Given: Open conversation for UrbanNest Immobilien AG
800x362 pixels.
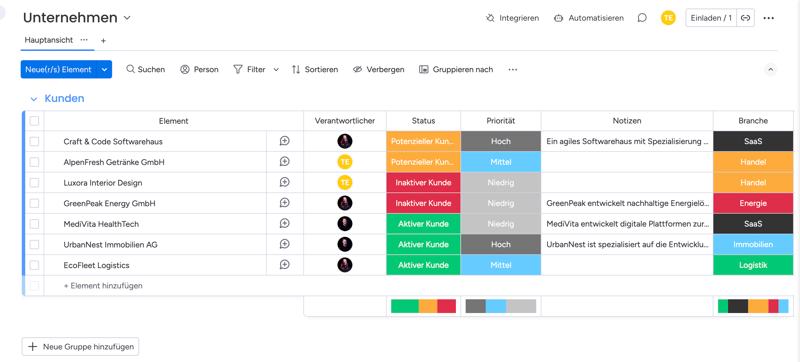Looking at the screenshot, I should coord(285,245).
